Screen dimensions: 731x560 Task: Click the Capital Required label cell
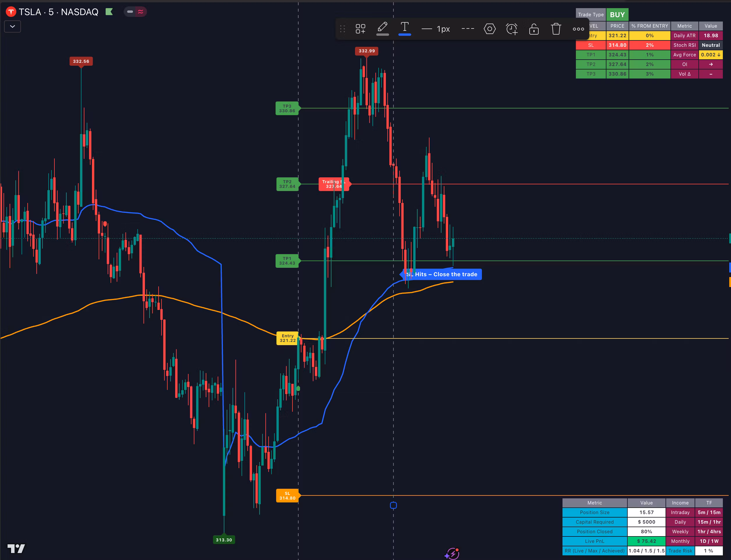(595, 522)
